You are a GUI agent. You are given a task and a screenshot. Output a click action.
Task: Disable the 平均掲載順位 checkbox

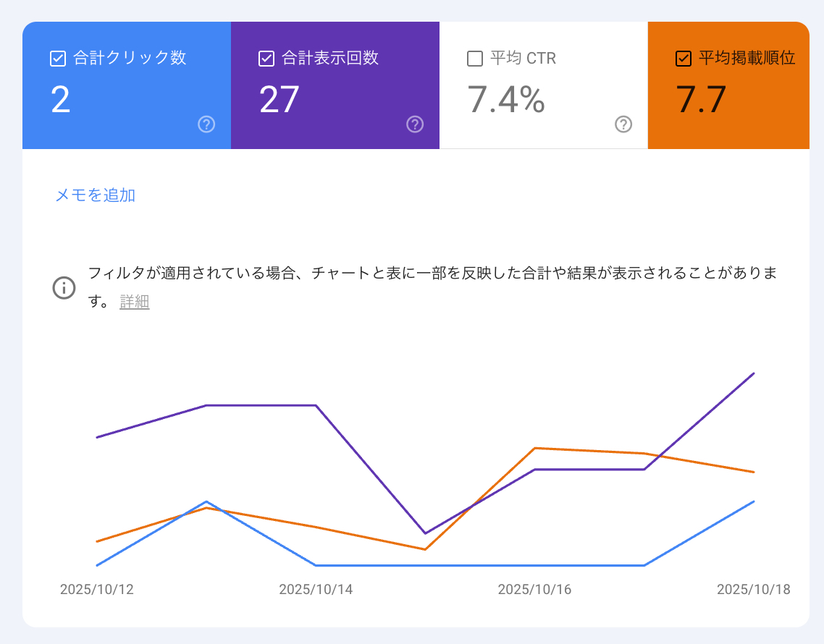point(683,59)
